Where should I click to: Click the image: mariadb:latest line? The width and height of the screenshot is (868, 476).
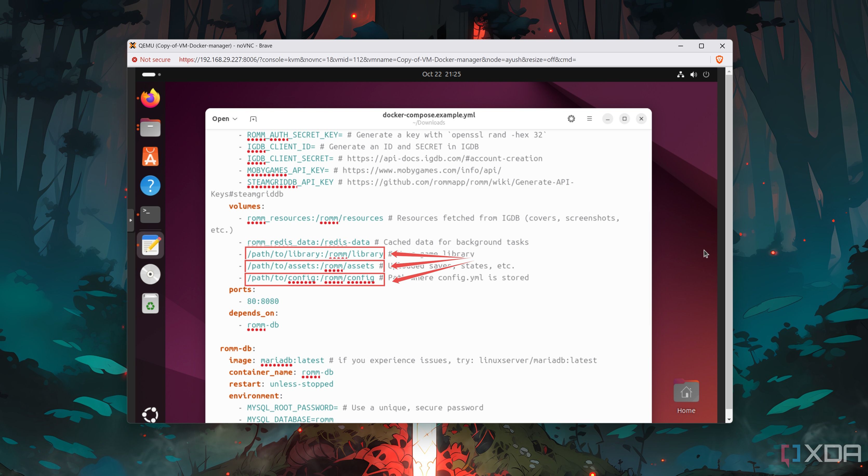(x=413, y=360)
